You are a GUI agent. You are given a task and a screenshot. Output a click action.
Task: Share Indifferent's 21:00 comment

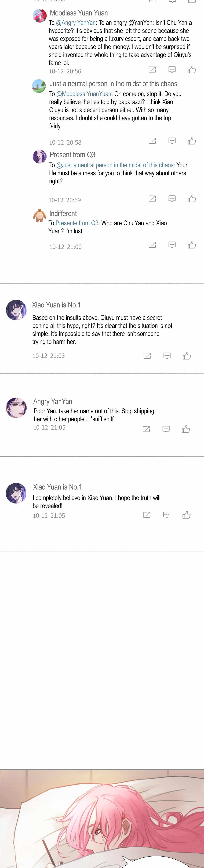[x=152, y=245]
